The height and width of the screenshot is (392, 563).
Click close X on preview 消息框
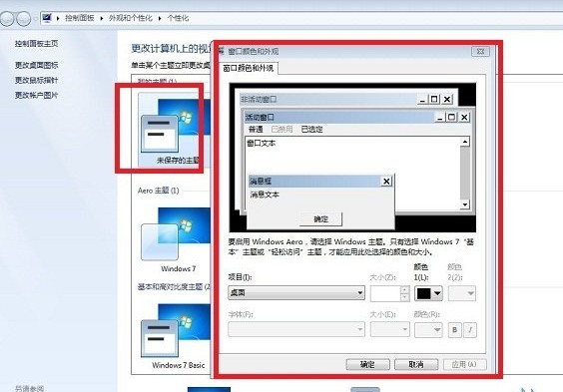[x=386, y=182]
